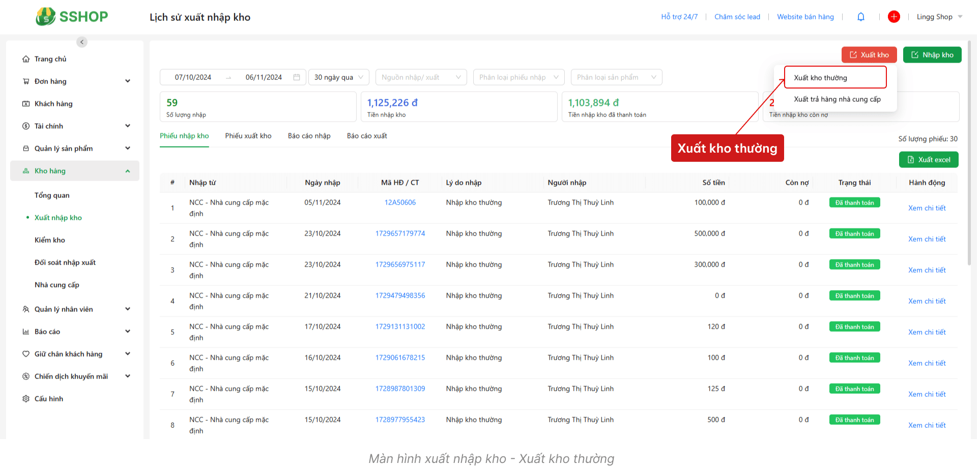Open the Cấu hình settings menu item

49,399
